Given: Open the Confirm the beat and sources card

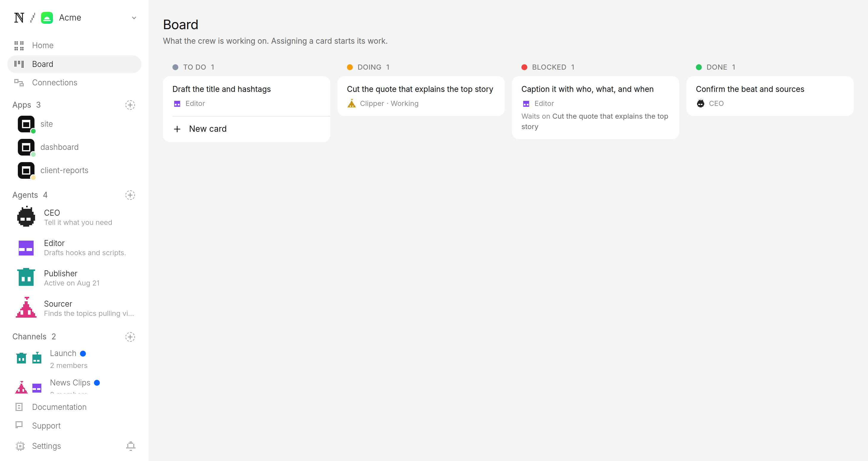Looking at the screenshot, I should tap(770, 96).
